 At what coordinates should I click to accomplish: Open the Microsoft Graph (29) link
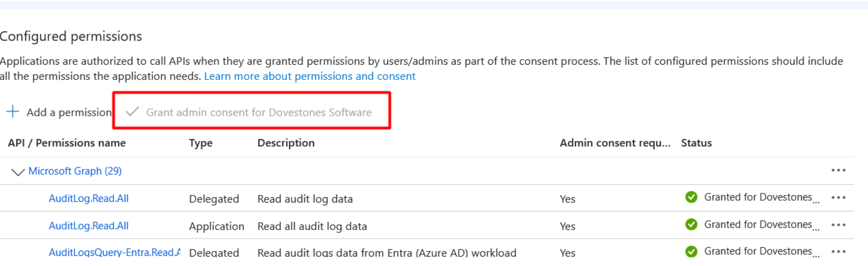coord(75,171)
